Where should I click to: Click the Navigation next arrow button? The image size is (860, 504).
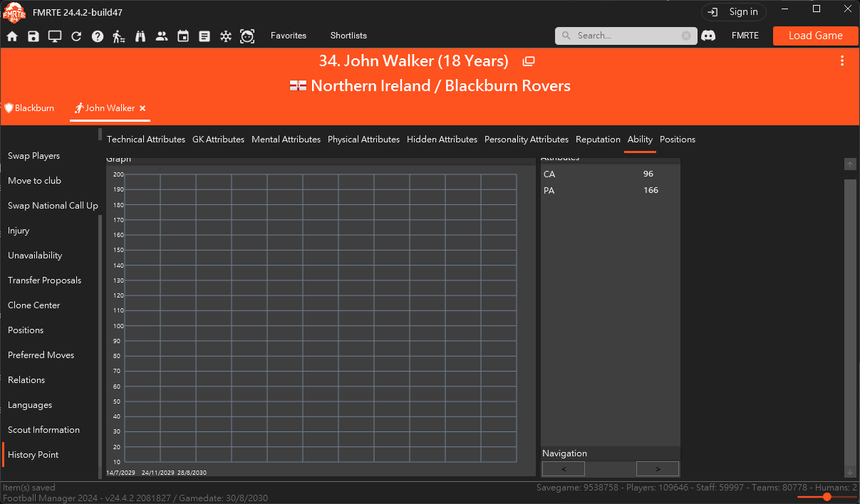(658, 468)
